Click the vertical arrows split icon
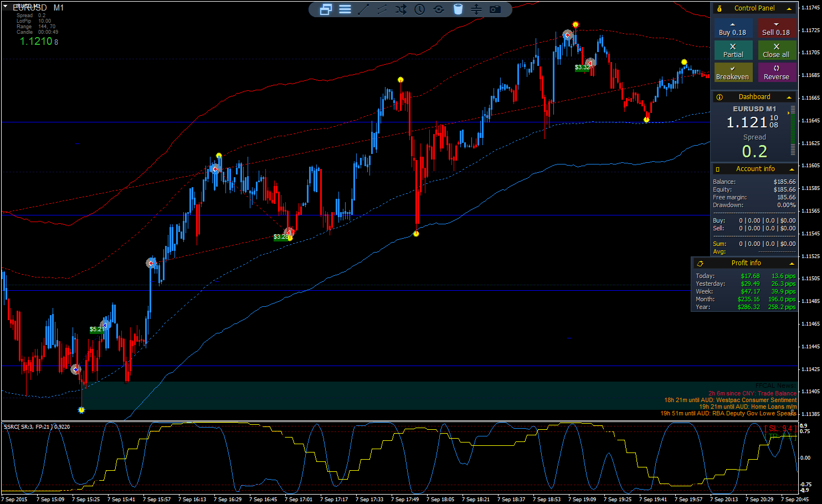The image size is (822, 504). point(476,9)
